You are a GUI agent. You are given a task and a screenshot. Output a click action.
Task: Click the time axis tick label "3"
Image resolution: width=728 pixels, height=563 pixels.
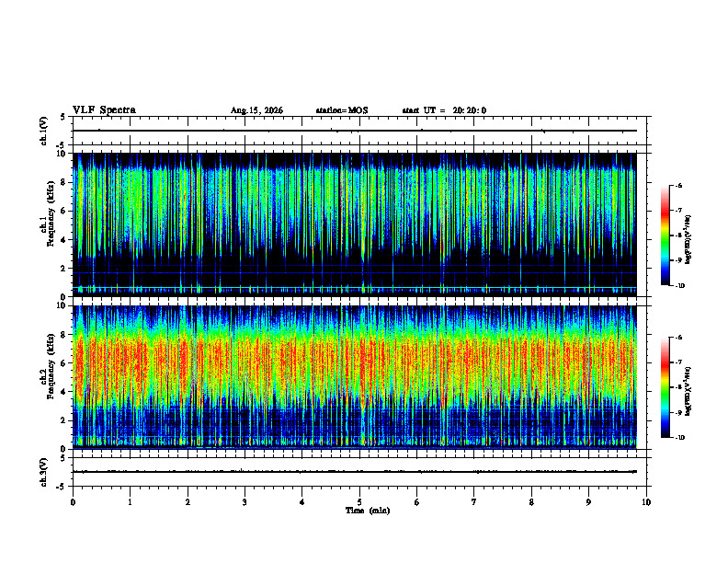tap(245, 502)
